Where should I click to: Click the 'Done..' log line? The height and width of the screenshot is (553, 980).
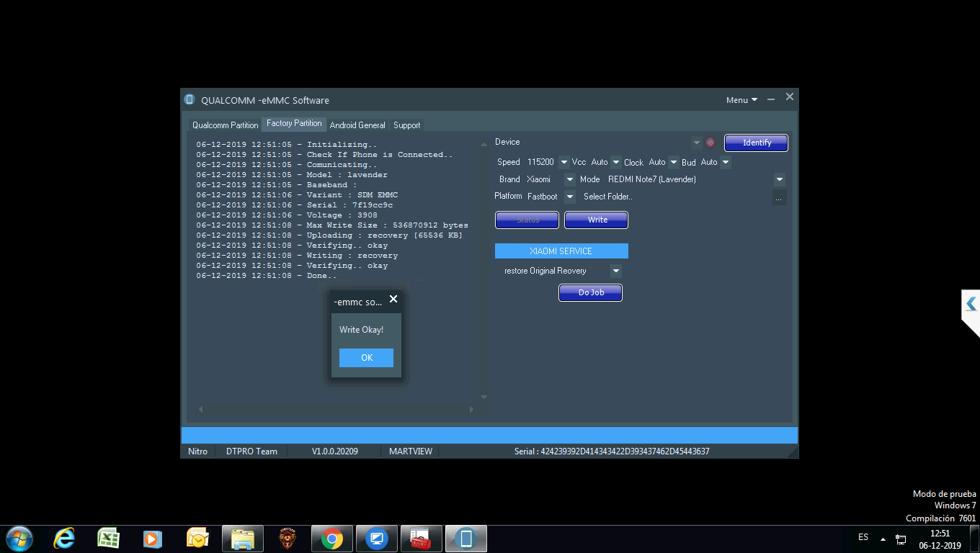click(x=267, y=276)
